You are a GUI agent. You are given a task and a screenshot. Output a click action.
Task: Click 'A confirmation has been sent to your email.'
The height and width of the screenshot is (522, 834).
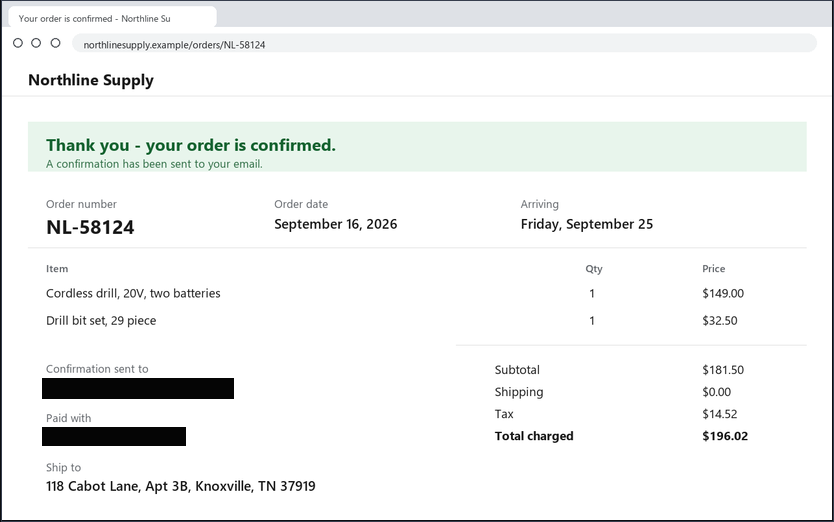[154, 164]
